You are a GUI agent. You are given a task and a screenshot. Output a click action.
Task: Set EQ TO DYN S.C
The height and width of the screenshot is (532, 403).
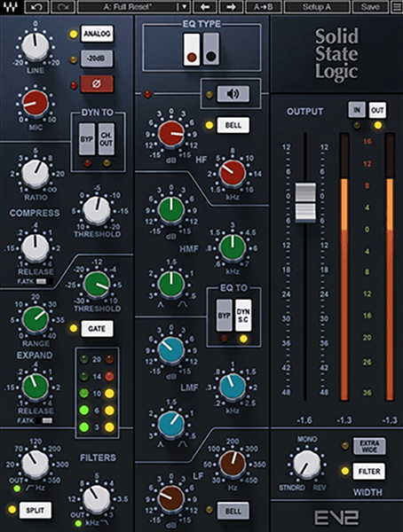[x=243, y=316]
